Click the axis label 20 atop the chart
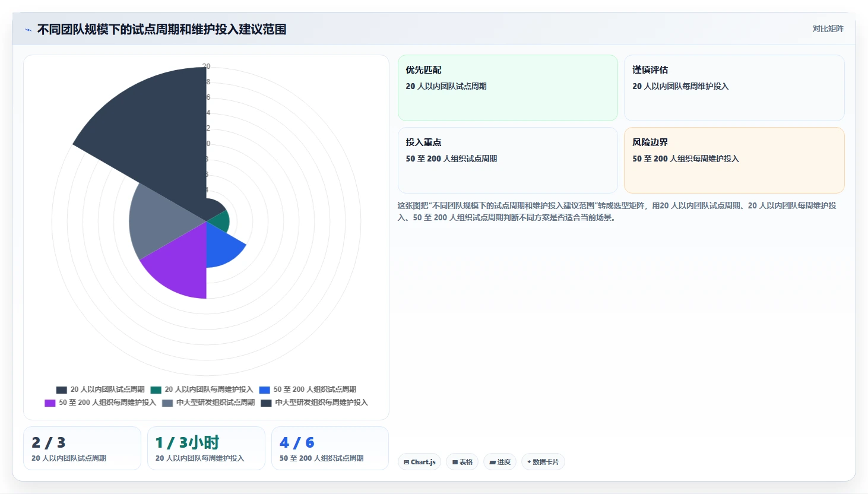The width and height of the screenshot is (868, 494). click(206, 66)
